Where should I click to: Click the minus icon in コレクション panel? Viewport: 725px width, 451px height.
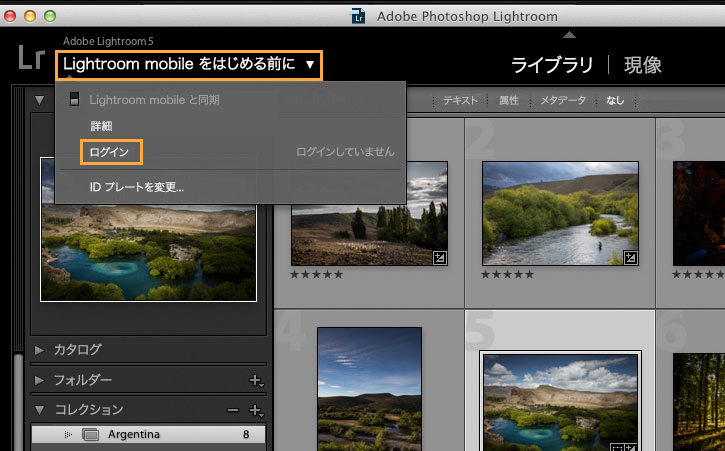(233, 410)
